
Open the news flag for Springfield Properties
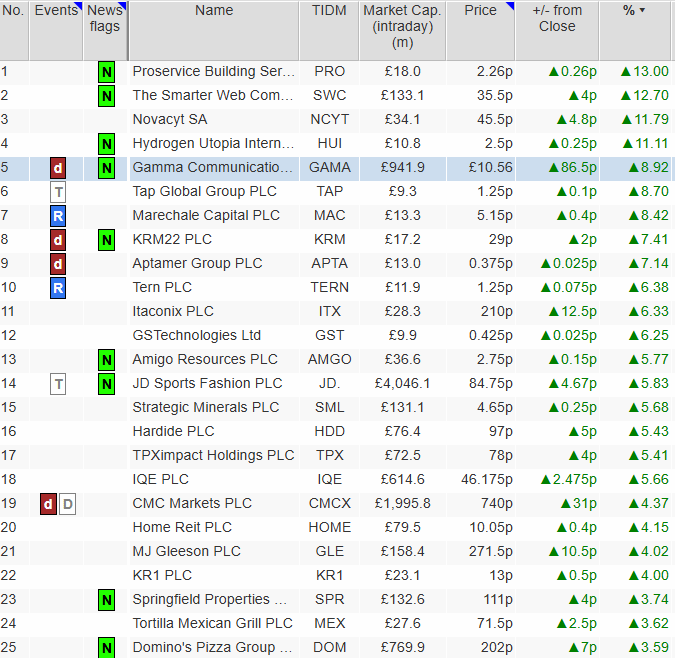(x=106, y=600)
